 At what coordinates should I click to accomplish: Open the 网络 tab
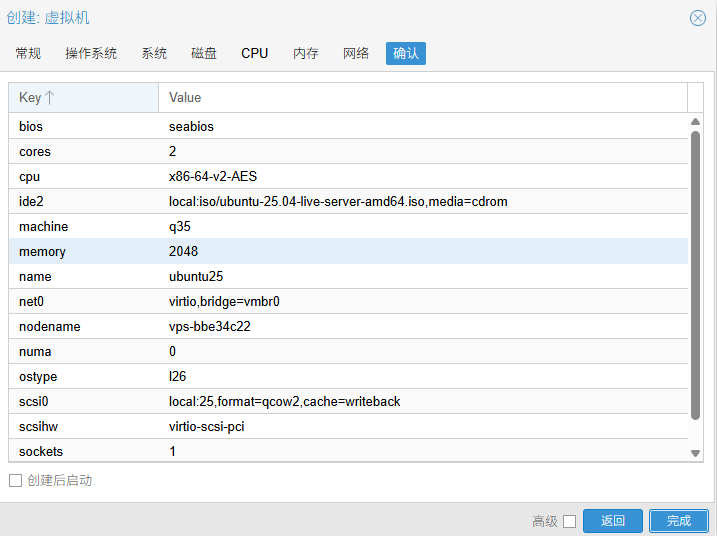(x=356, y=53)
